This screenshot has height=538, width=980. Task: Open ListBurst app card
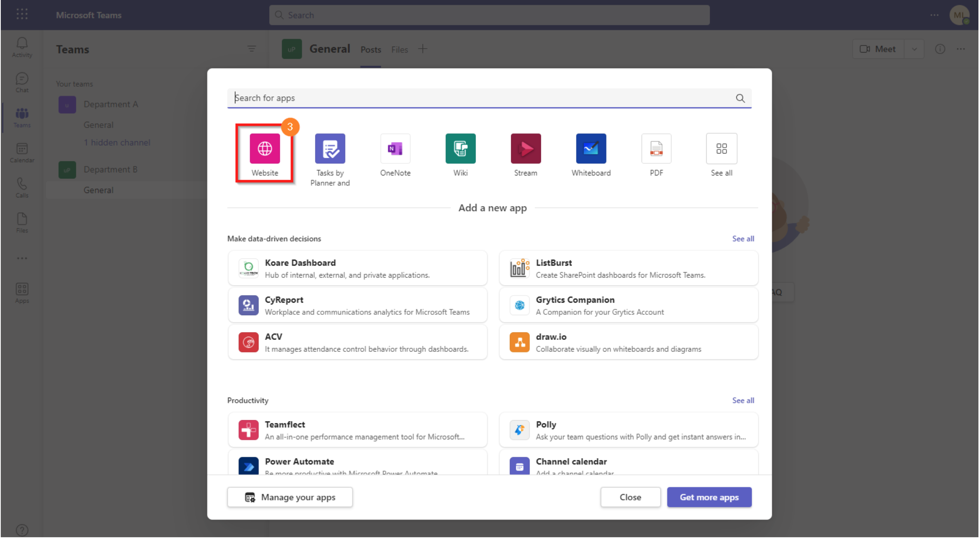coord(629,268)
